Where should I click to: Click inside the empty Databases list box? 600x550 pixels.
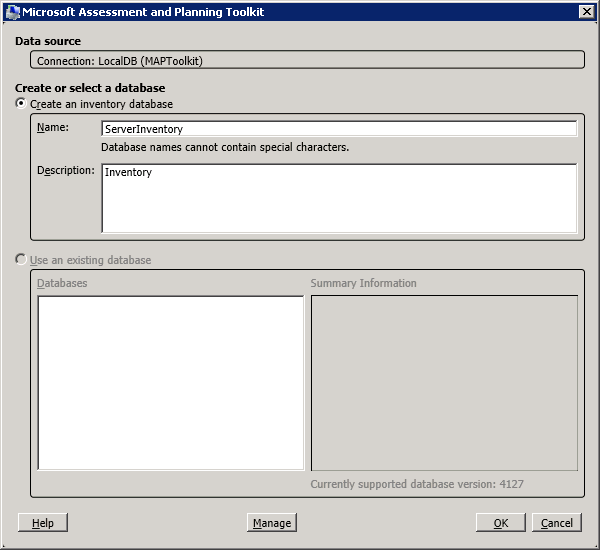[x=170, y=382]
